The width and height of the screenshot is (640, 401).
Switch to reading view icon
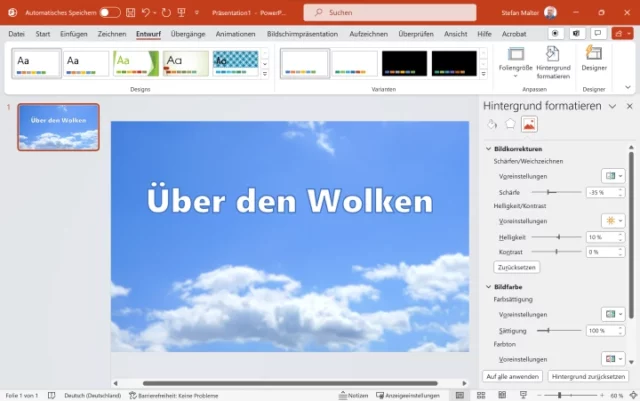(502, 395)
